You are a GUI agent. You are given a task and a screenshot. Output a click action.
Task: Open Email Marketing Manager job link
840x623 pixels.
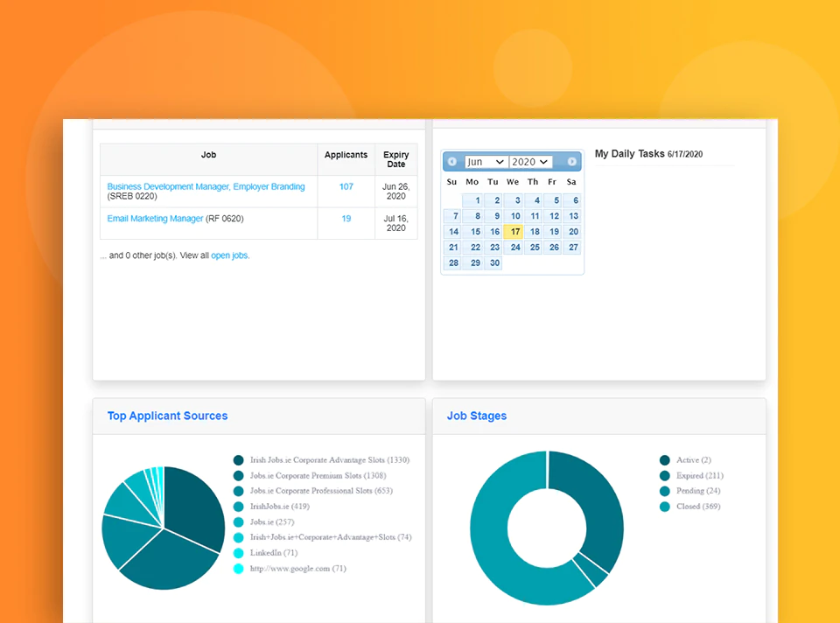(x=155, y=219)
